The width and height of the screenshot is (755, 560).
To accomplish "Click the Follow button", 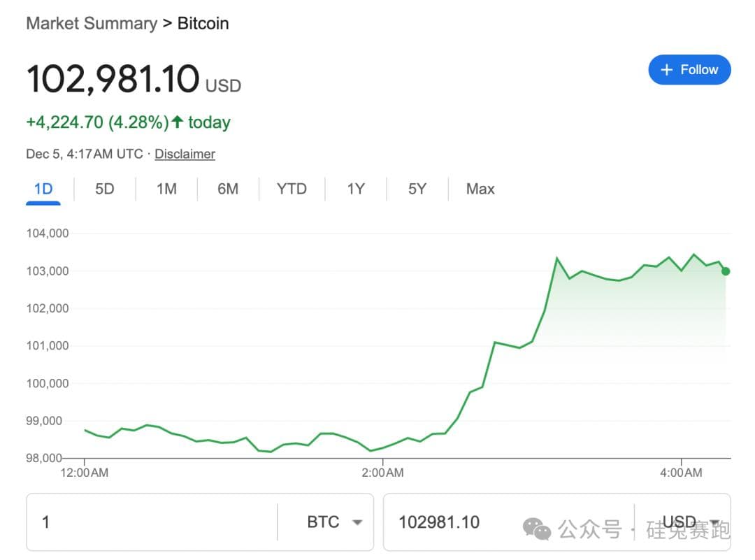I will (689, 70).
